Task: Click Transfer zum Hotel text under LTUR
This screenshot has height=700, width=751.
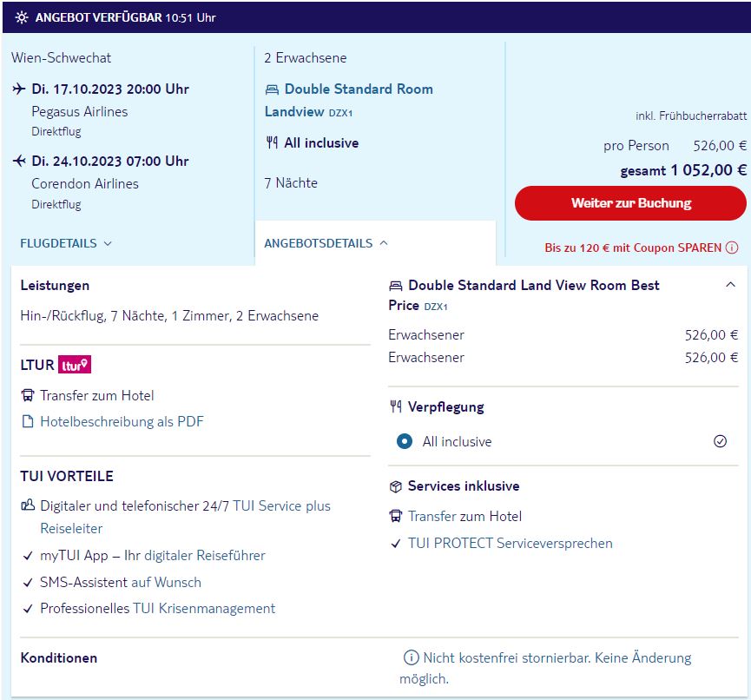Action: click(x=96, y=395)
